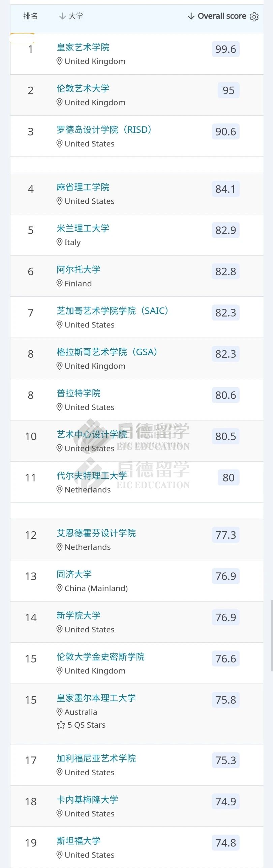
Task: Click the 99.6 score badge
Action: click(225, 49)
